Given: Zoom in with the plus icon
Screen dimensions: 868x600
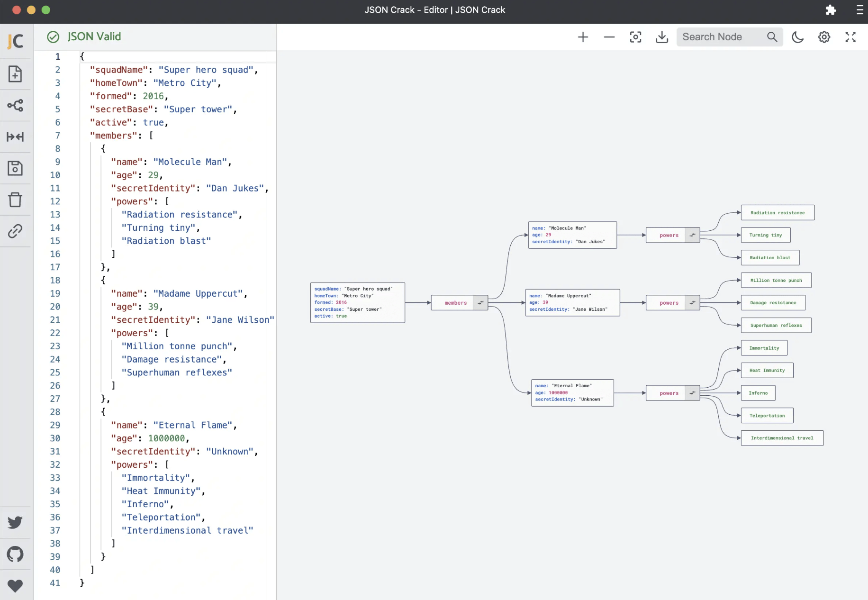Looking at the screenshot, I should [583, 37].
